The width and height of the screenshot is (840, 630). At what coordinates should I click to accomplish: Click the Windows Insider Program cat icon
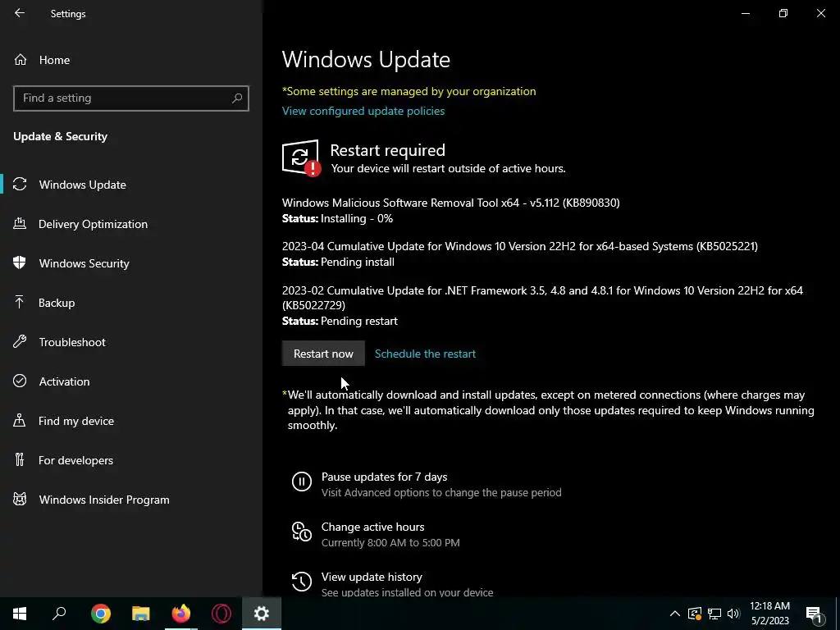pyautogui.click(x=20, y=500)
